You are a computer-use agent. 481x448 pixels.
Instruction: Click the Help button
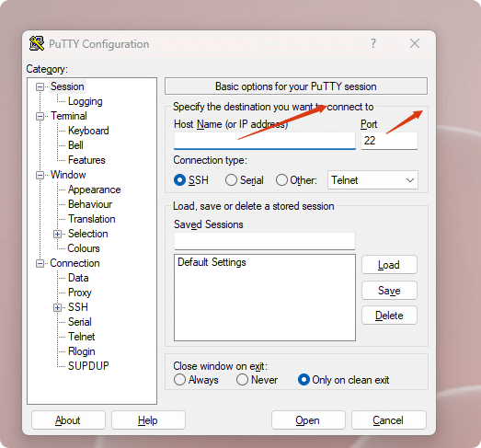148,420
